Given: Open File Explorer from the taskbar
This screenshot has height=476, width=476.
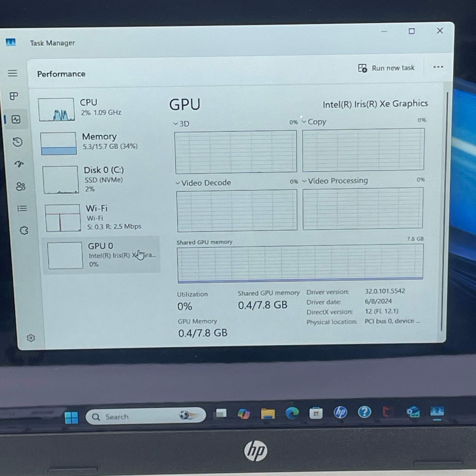Looking at the screenshot, I should (x=268, y=414).
